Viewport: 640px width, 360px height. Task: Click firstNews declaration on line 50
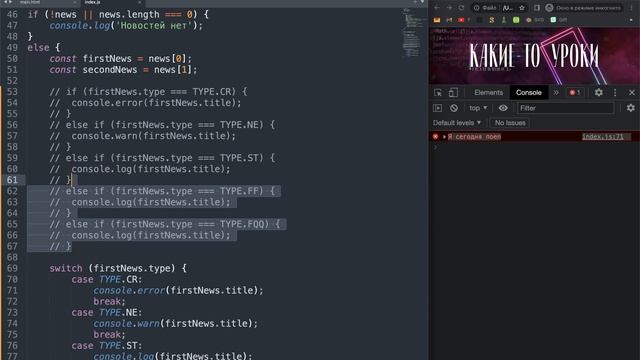point(107,58)
